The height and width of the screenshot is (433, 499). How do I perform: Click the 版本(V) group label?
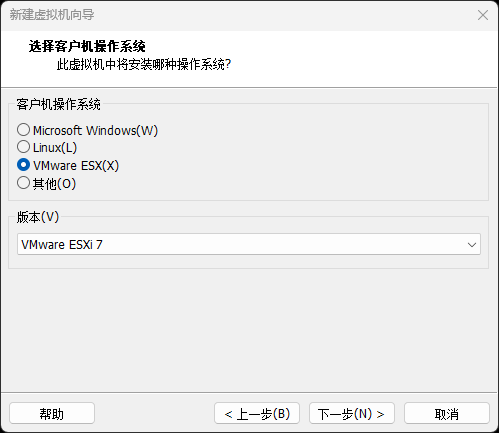click(x=38, y=217)
